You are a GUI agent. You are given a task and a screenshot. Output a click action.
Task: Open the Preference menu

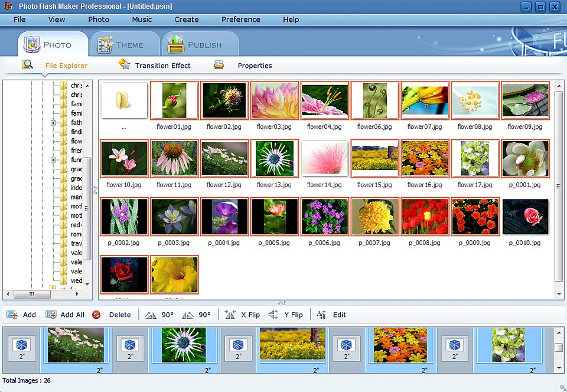(x=240, y=19)
